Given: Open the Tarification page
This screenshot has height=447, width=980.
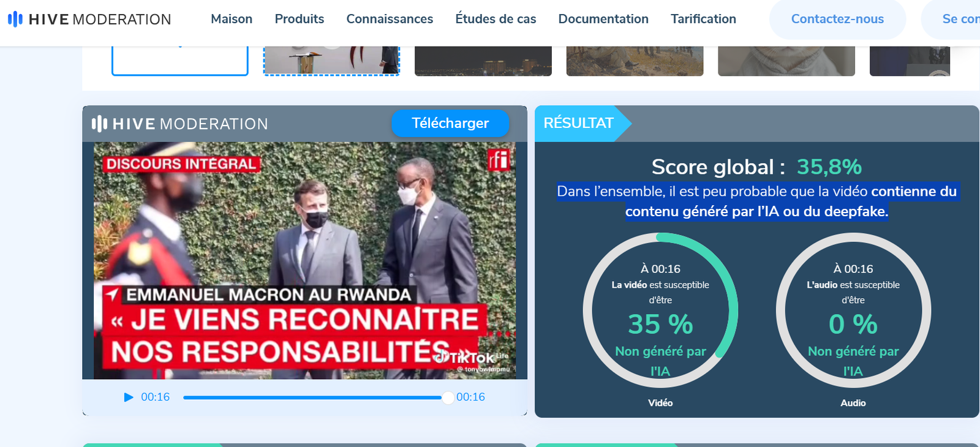Looking at the screenshot, I should point(703,19).
